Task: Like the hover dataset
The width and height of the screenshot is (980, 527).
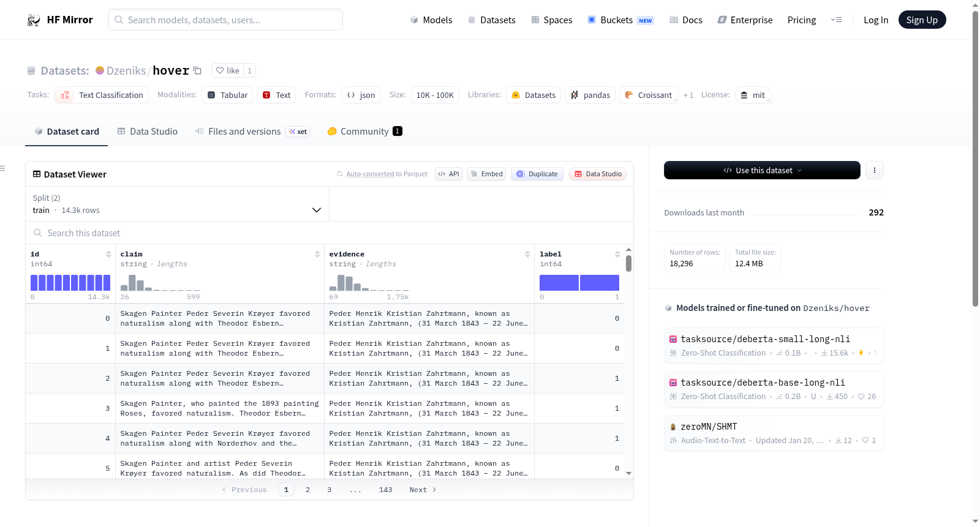Action: 227,70
